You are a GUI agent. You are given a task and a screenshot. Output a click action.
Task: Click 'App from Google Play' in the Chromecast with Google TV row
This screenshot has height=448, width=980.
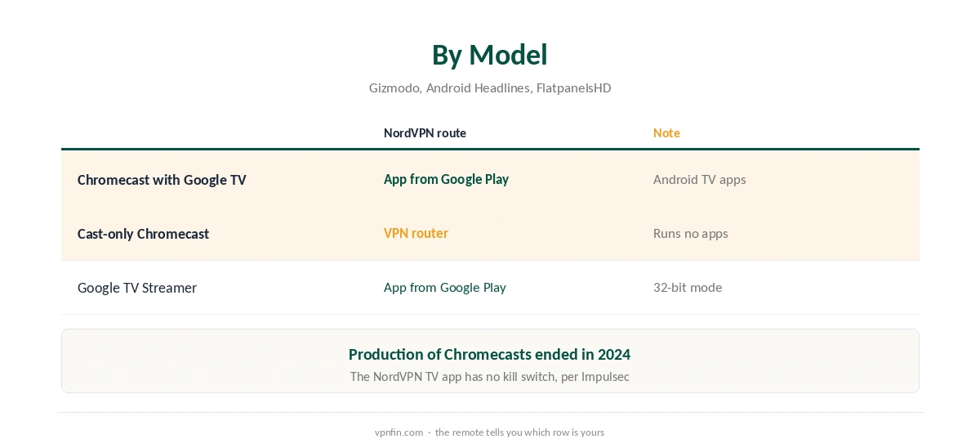click(x=446, y=179)
